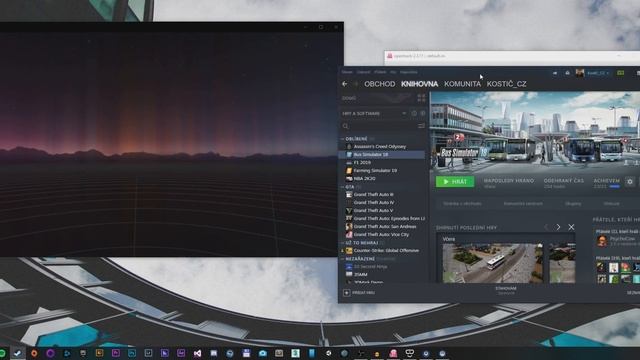Screen dimensions: 640x360
Task: Open the floppy disk app in taskbar
Action: pos(246,353)
